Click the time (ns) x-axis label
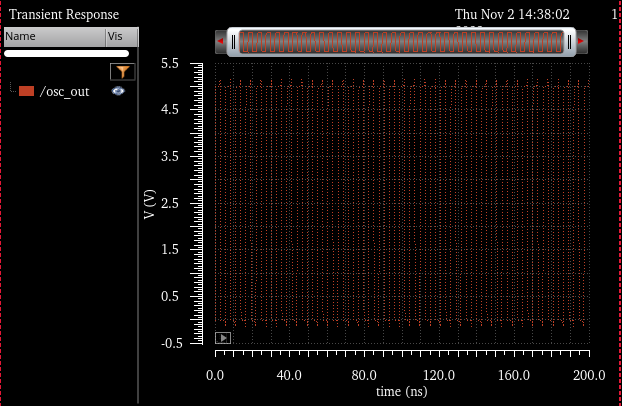The image size is (622, 406). click(401, 391)
